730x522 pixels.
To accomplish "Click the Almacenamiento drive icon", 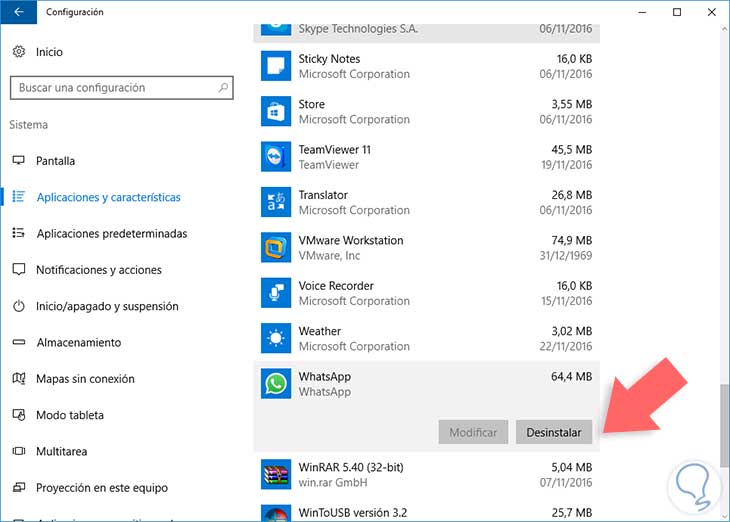I will coord(19,342).
